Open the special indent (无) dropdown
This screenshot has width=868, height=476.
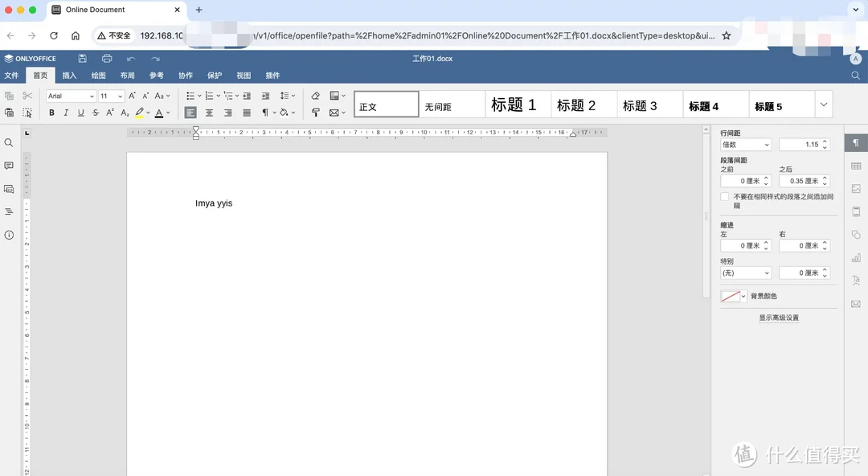746,273
